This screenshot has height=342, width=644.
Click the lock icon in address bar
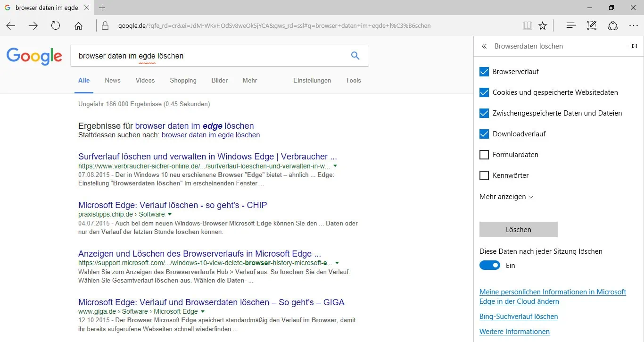pyautogui.click(x=105, y=25)
